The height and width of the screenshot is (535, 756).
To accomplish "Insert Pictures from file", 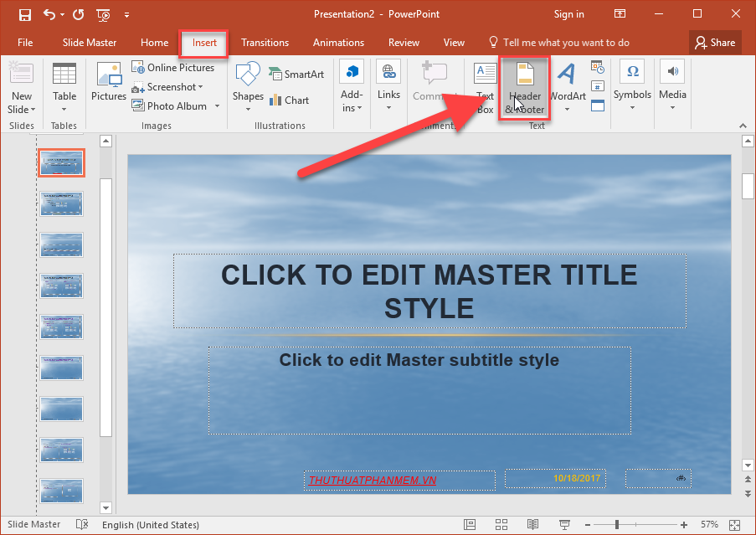I will point(109,81).
